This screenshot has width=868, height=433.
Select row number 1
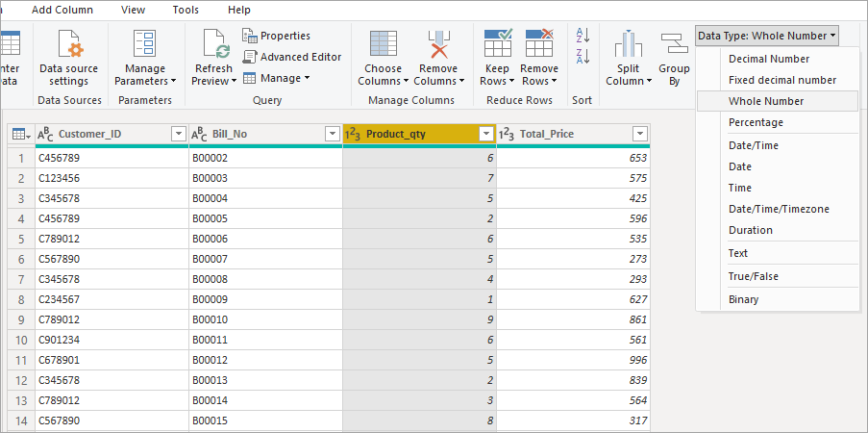21,159
